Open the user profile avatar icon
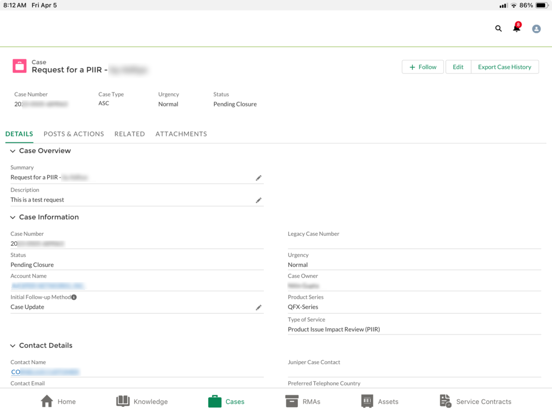This screenshot has width=552, height=414. [x=536, y=29]
